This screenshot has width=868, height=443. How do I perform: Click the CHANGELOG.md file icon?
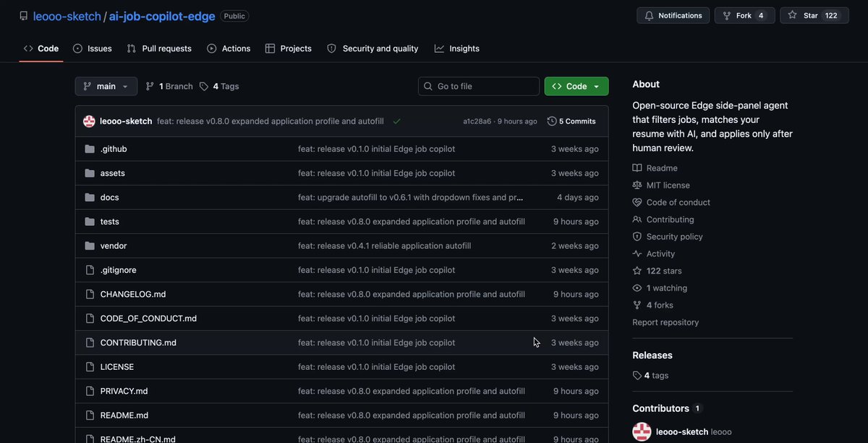pos(90,295)
